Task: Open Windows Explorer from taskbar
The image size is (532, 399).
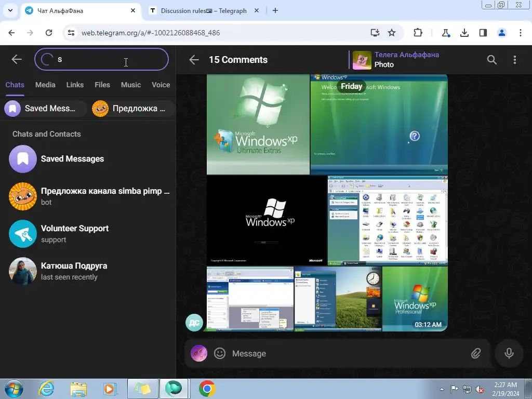Action: tap(78, 389)
